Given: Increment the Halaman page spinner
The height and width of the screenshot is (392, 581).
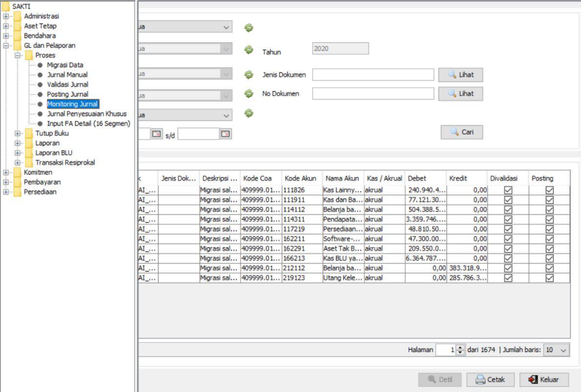Looking at the screenshot, I should (x=459, y=348).
